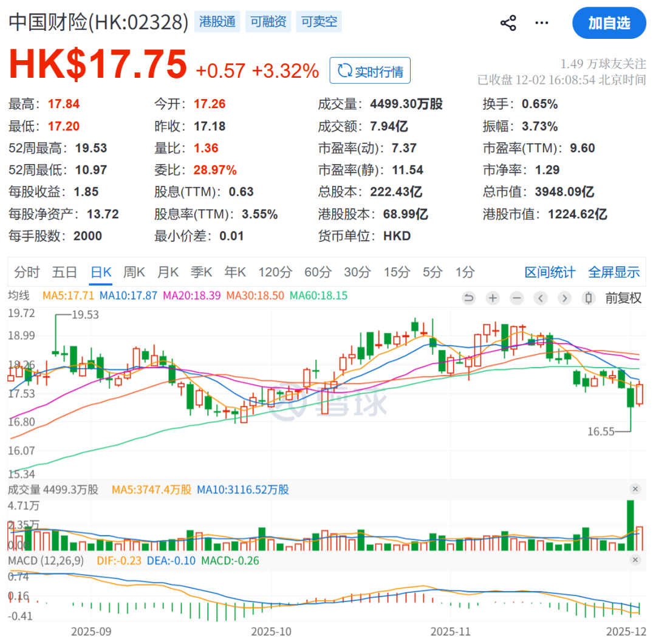656x644 pixels.
Task: Click the 2025-10 date axis label
Action: (271, 631)
